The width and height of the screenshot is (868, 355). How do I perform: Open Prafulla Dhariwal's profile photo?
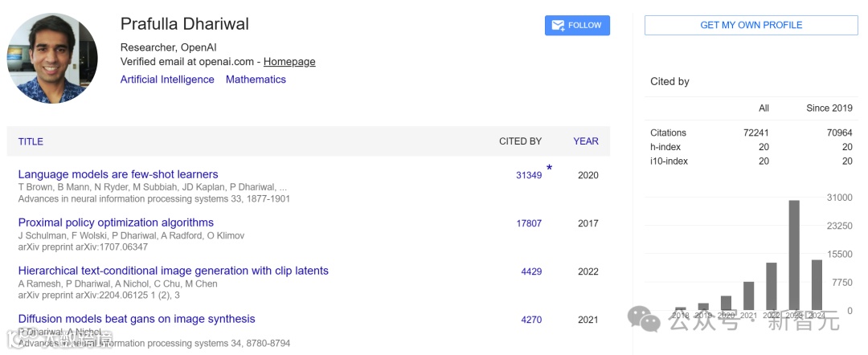tap(52, 59)
